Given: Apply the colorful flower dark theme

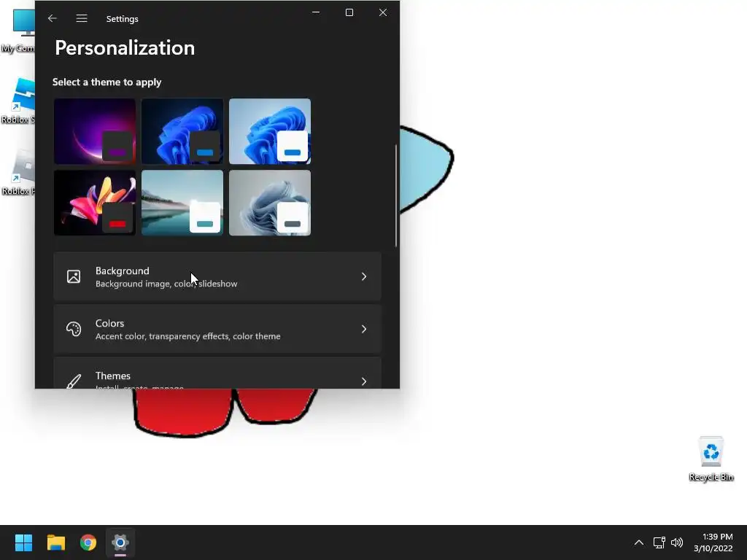Looking at the screenshot, I should pyautogui.click(x=95, y=203).
